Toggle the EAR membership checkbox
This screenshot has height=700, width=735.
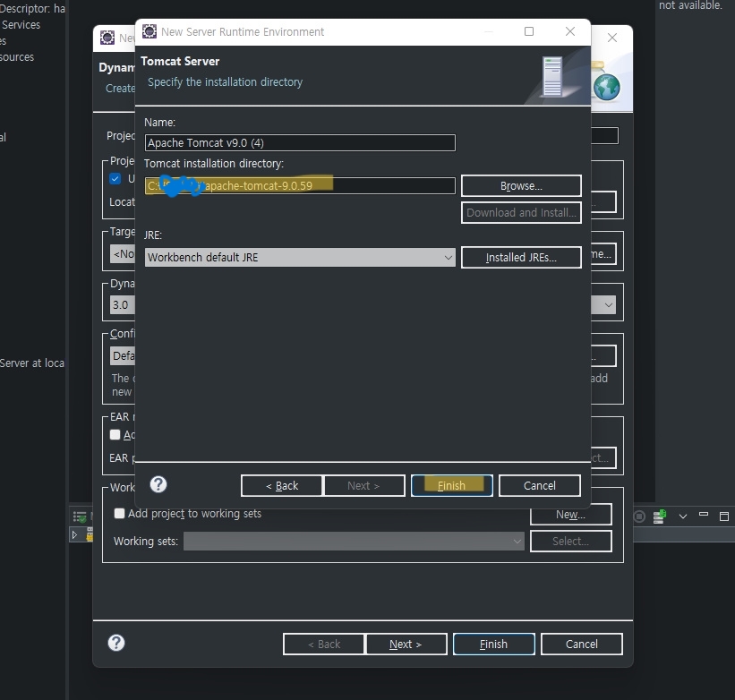point(115,434)
